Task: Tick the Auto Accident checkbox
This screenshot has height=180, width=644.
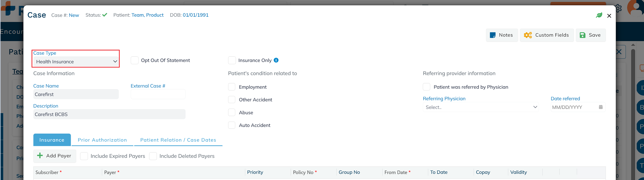Action: (x=232, y=125)
